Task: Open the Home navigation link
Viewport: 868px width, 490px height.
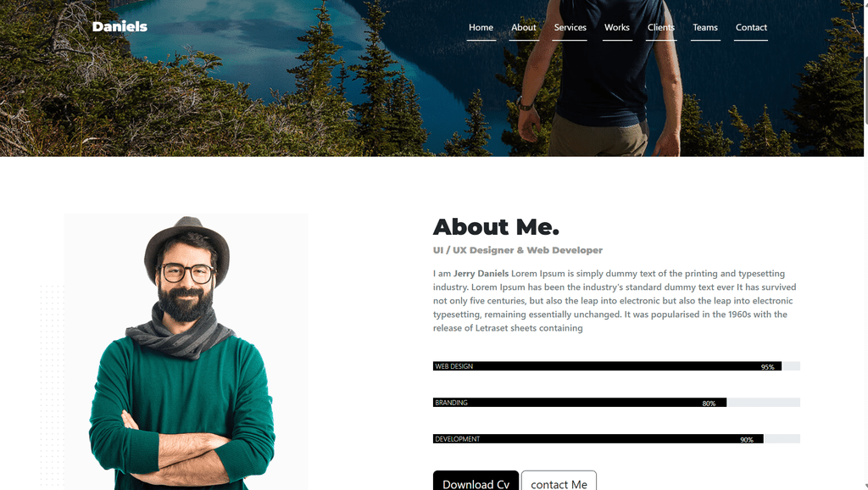Action: (x=481, y=28)
